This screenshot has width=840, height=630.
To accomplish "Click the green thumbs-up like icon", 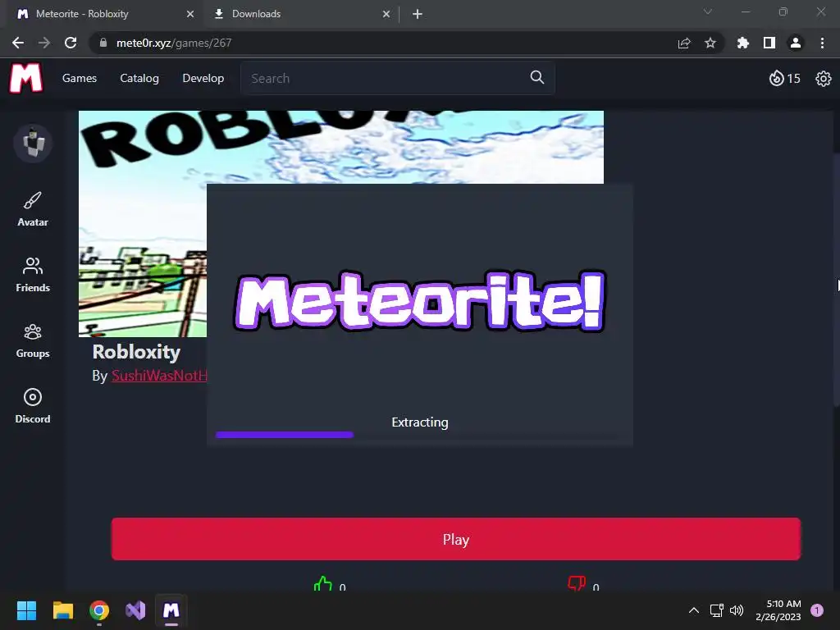I will click(323, 584).
